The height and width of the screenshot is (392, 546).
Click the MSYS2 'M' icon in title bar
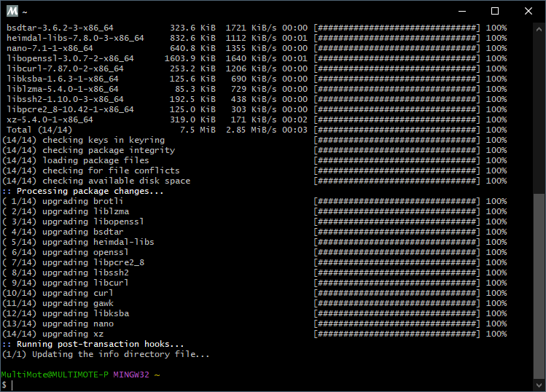point(10,11)
